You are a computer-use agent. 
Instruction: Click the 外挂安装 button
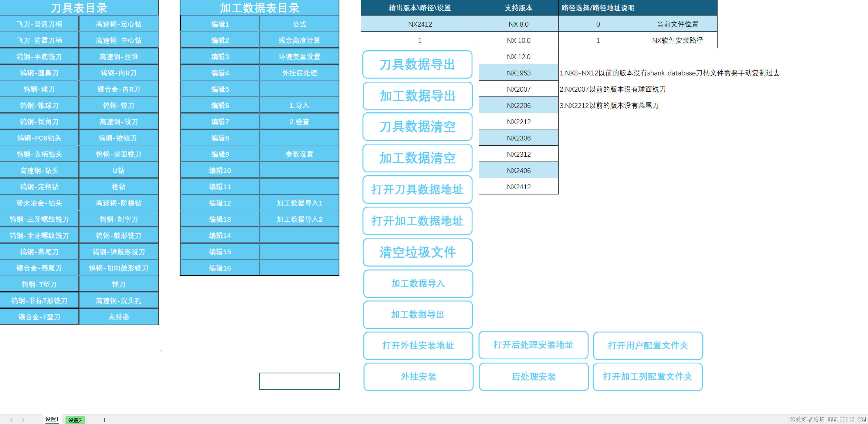(418, 377)
